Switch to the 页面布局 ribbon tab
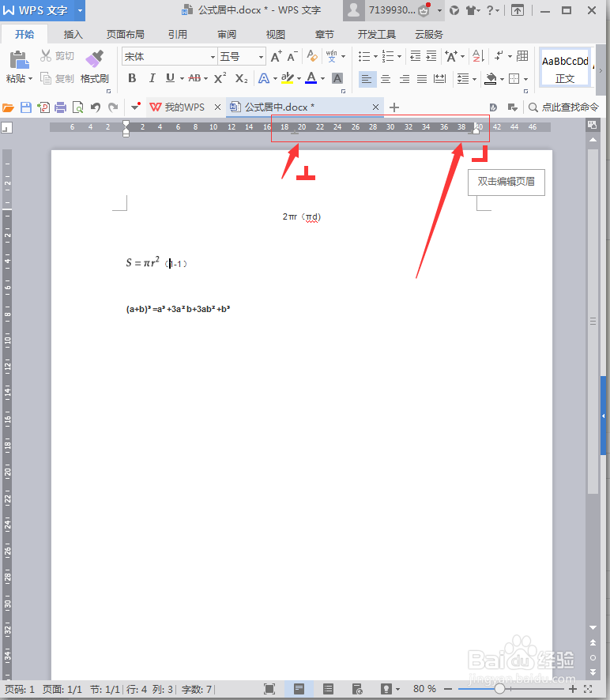The width and height of the screenshot is (610, 700). tap(126, 35)
